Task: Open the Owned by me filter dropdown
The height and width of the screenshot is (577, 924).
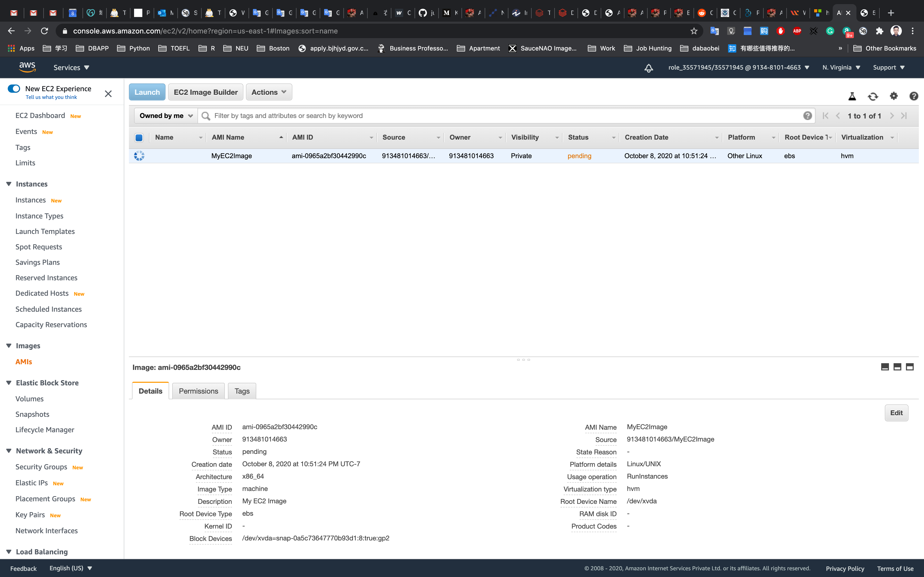Action: 166,116
